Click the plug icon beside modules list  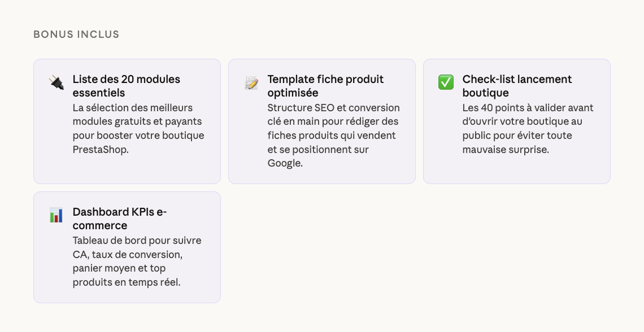(56, 83)
